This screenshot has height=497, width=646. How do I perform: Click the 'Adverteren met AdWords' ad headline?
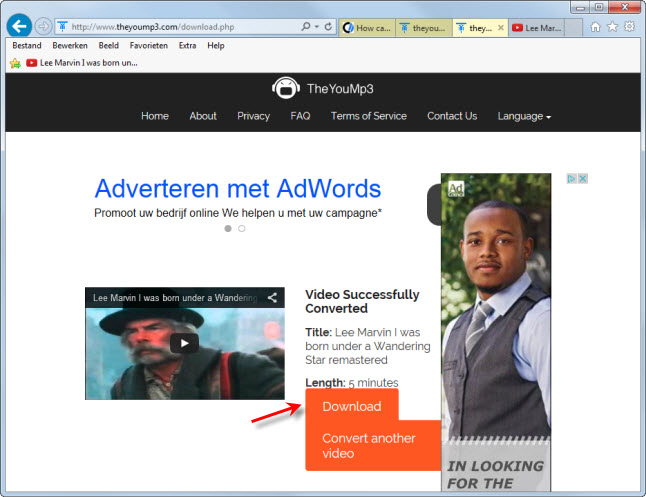[238, 189]
